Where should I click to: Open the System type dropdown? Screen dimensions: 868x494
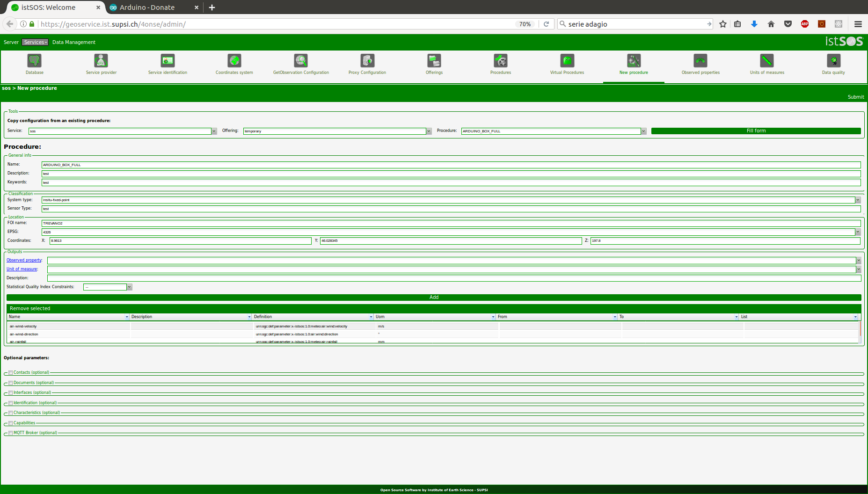(857, 200)
